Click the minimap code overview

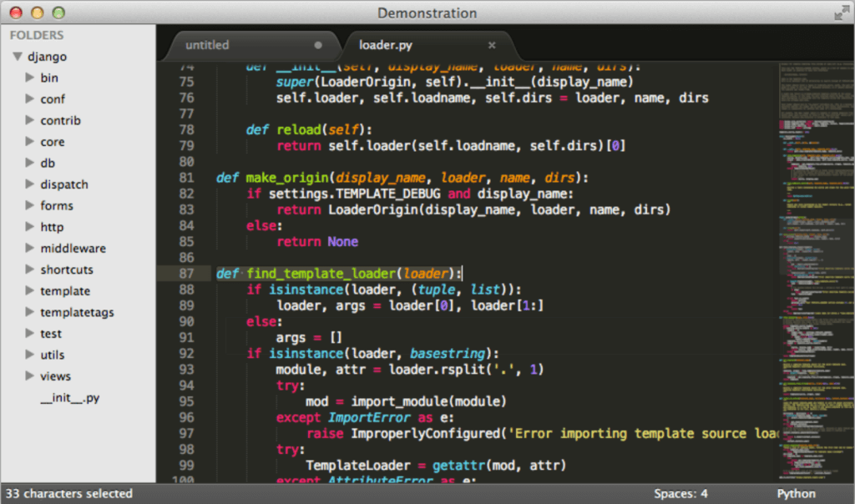click(817, 271)
